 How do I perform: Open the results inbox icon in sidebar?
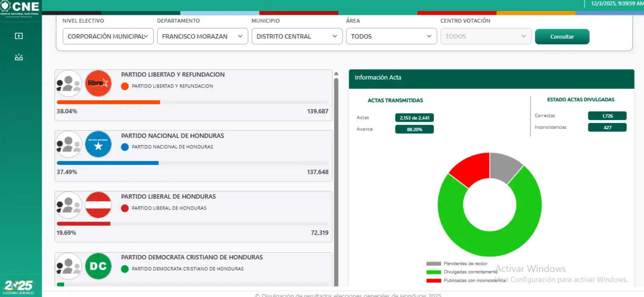coord(19,57)
